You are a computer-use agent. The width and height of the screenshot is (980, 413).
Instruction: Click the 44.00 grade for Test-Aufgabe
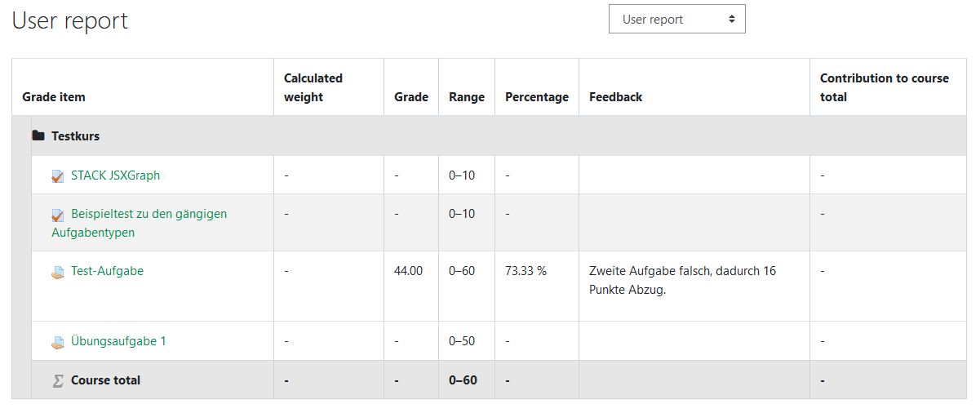(x=408, y=271)
